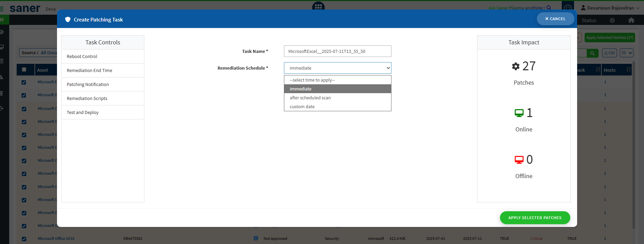The height and width of the screenshot is (244, 644).
Task: Click the CANCEL button
Action: (x=555, y=19)
